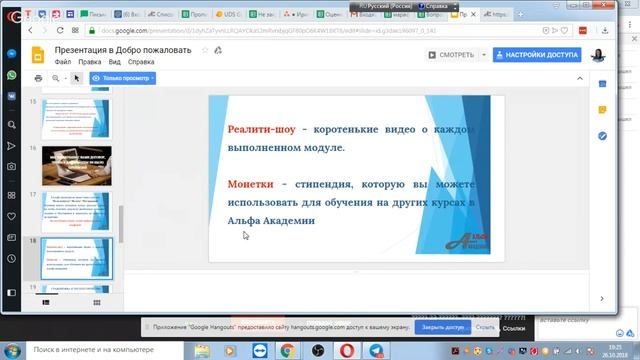
Task: Click the taskbar search field
Action: click(x=105, y=350)
